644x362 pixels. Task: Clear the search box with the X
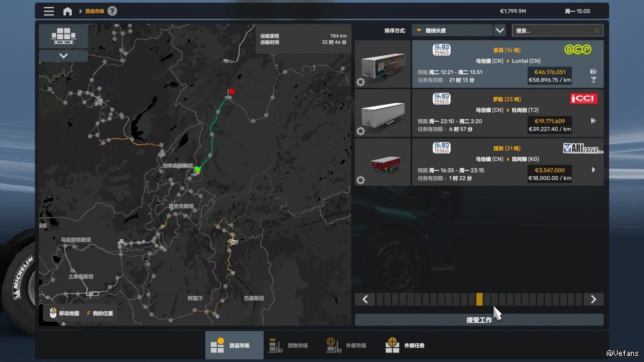(x=597, y=30)
